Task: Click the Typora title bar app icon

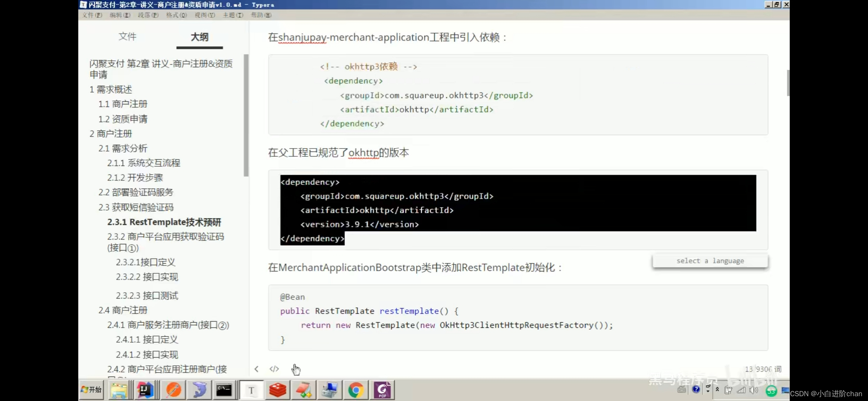Action: coord(83,4)
